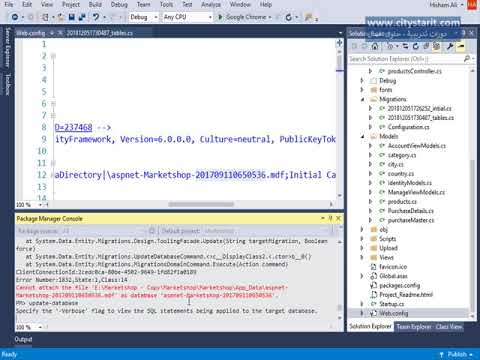Expand the fonts folder

point(362,90)
